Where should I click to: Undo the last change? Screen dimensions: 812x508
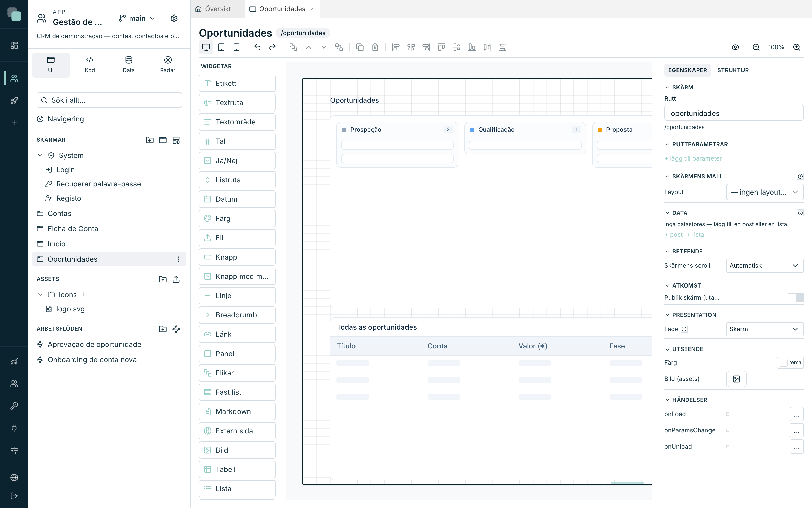pyautogui.click(x=257, y=47)
